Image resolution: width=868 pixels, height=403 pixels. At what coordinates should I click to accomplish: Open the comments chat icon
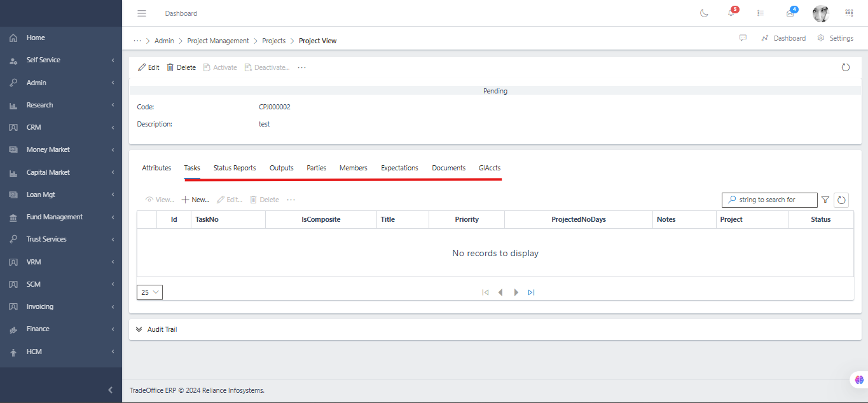tap(743, 38)
